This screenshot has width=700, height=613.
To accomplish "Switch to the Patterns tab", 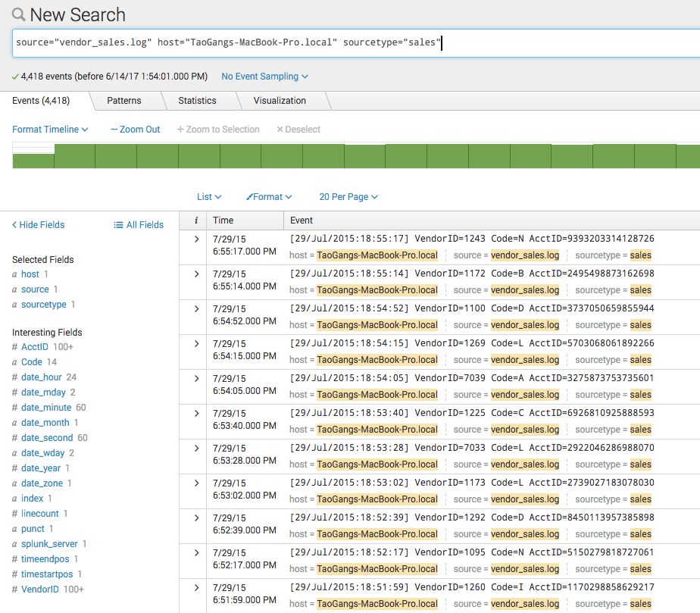I will [123, 101].
